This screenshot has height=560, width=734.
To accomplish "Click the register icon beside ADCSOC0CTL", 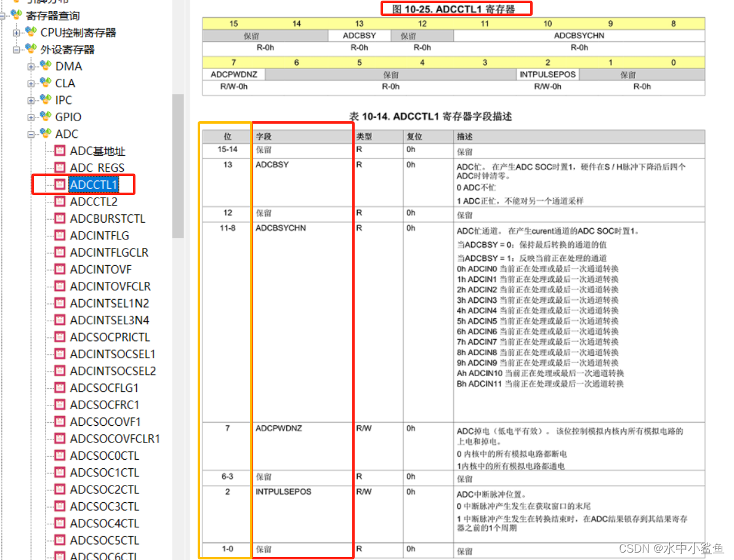I will [58, 455].
